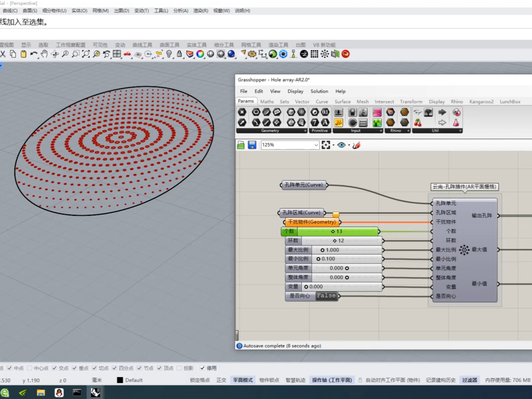Screen dimensions: 532x399
Task: Select the Pan hand tool
Action: (44, 54)
